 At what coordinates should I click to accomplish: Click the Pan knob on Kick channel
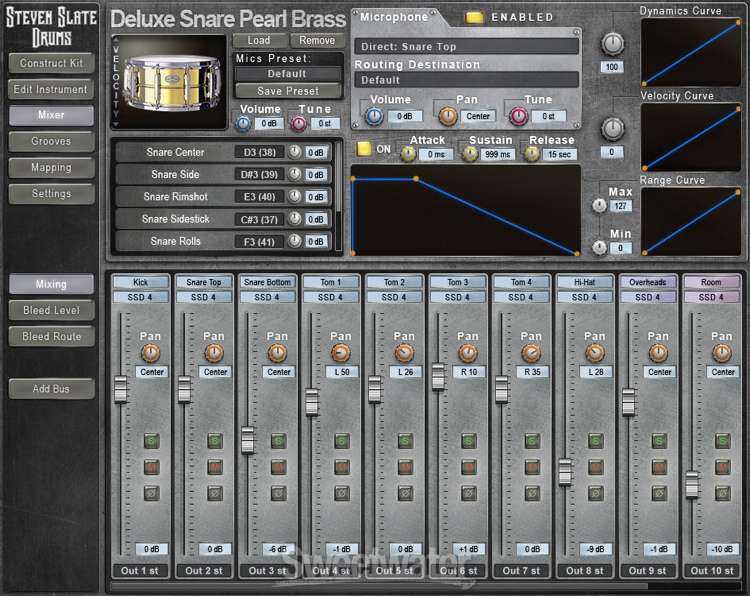coord(151,353)
